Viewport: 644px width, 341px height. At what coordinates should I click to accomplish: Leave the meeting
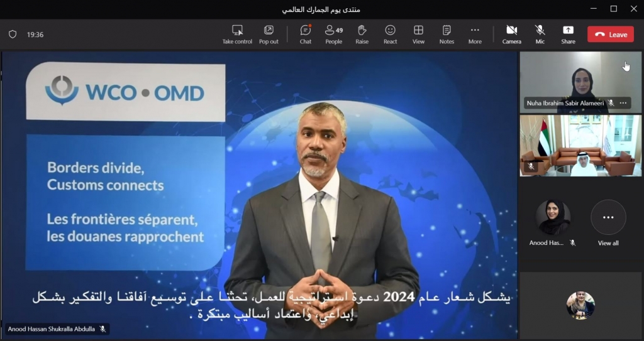coord(610,35)
